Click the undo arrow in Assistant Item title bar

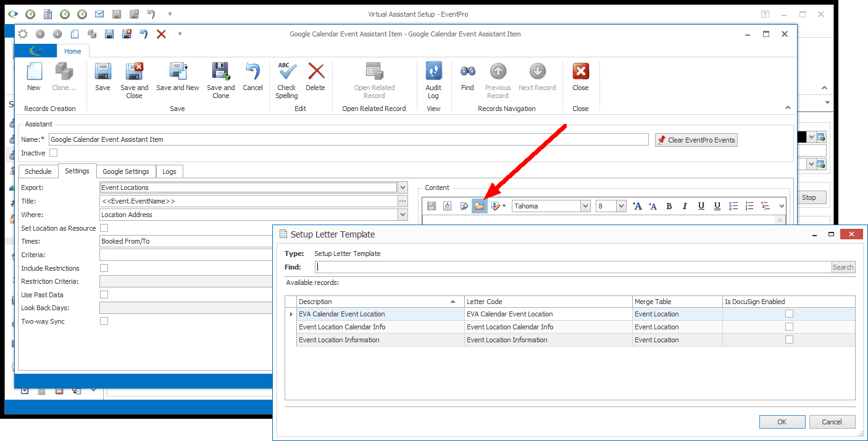pyautogui.click(x=144, y=35)
